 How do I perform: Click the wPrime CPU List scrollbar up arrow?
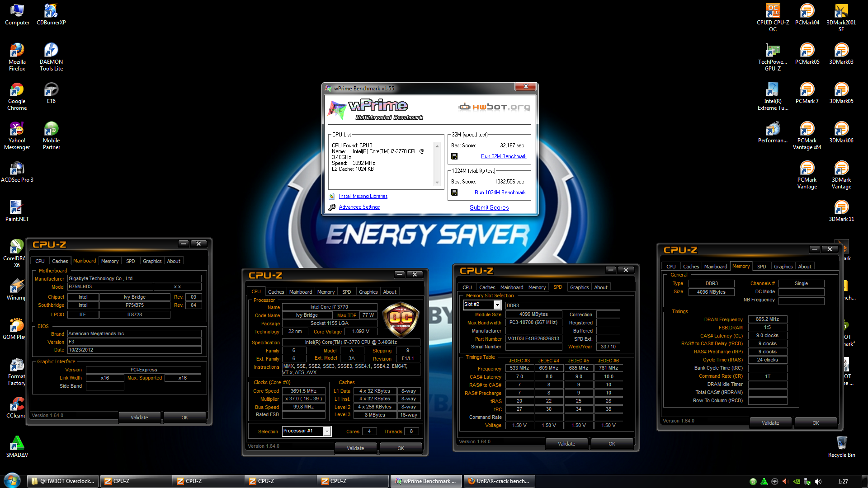437,146
